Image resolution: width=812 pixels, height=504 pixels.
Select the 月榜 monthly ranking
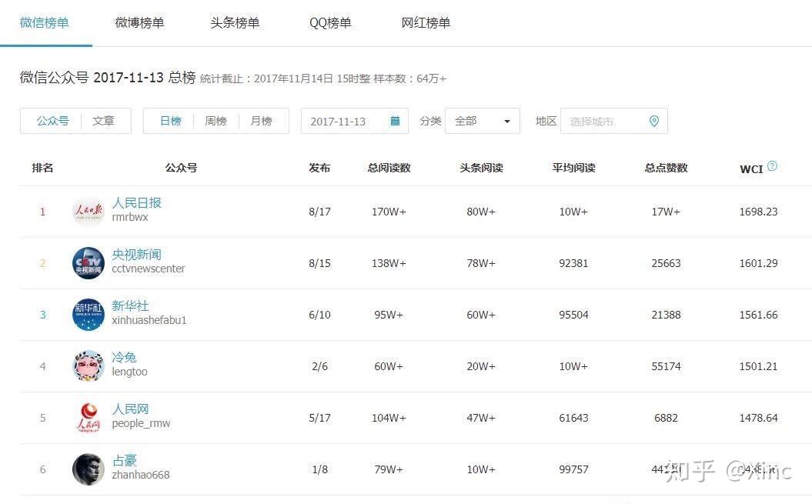point(262,121)
